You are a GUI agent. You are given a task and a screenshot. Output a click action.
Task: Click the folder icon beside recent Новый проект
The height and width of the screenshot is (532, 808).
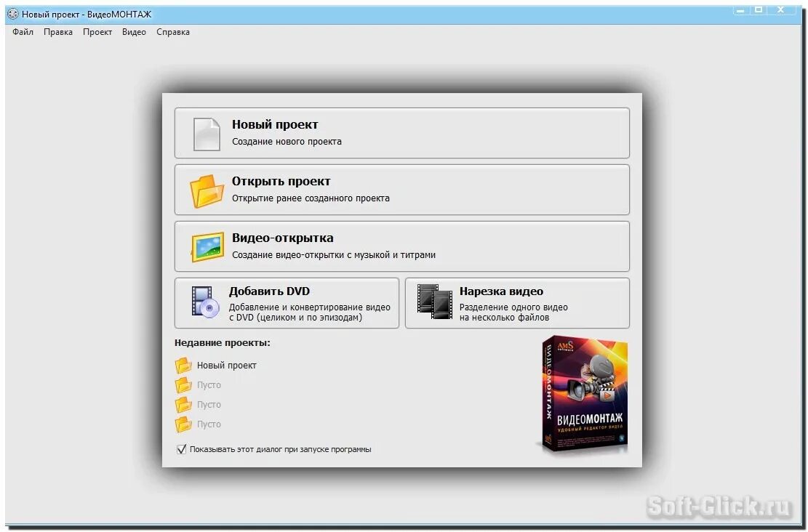(x=183, y=366)
